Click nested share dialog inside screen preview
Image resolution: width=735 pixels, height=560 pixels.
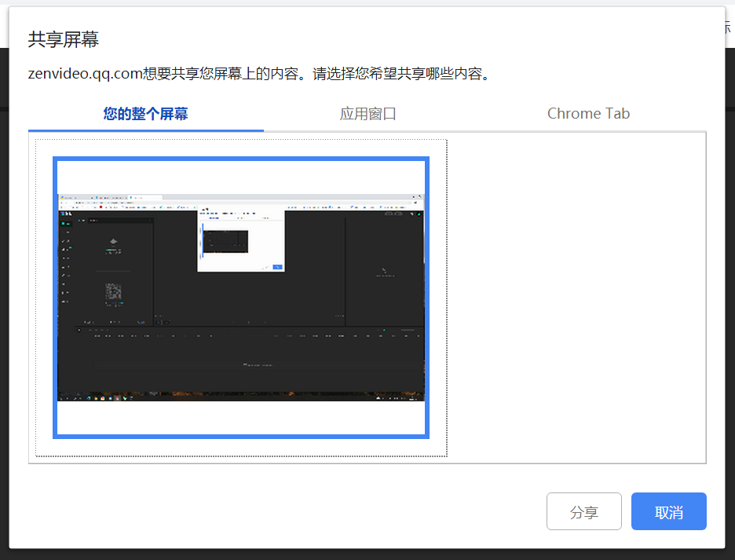[240, 241]
